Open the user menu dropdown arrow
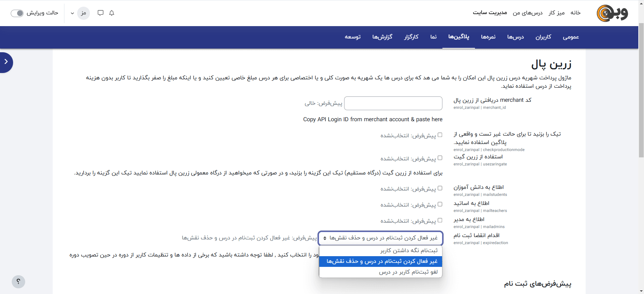This screenshot has width=644, height=294. [72, 13]
